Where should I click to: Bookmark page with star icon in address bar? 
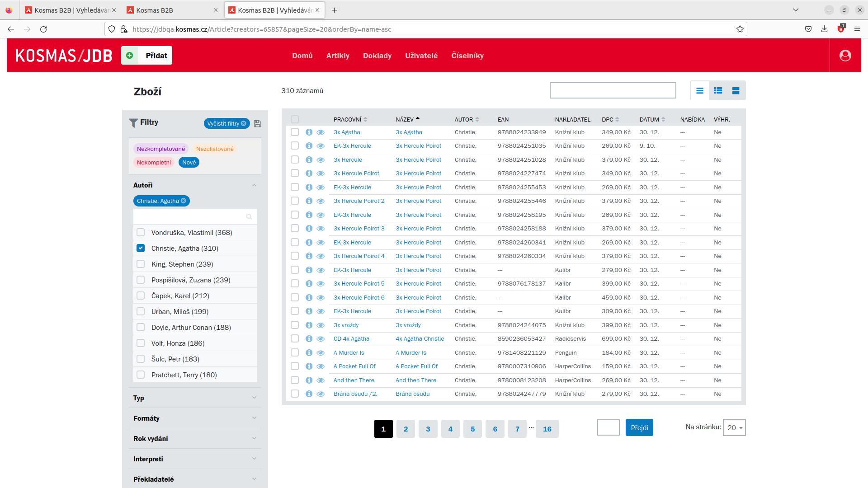(740, 29)
